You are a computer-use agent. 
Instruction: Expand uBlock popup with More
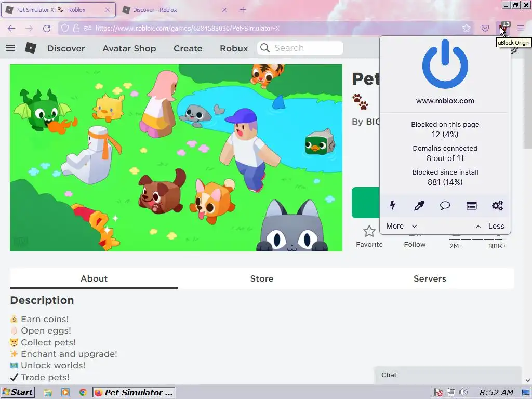[x=402, y=226]
